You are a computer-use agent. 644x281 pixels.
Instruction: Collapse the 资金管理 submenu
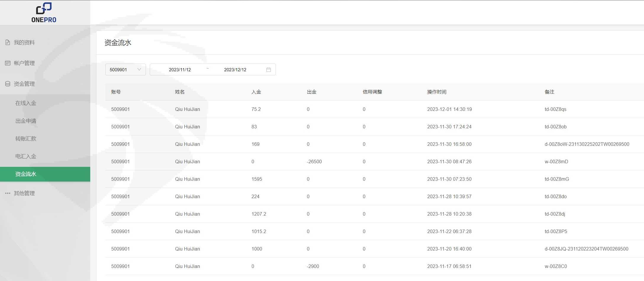tap(24, 84)
